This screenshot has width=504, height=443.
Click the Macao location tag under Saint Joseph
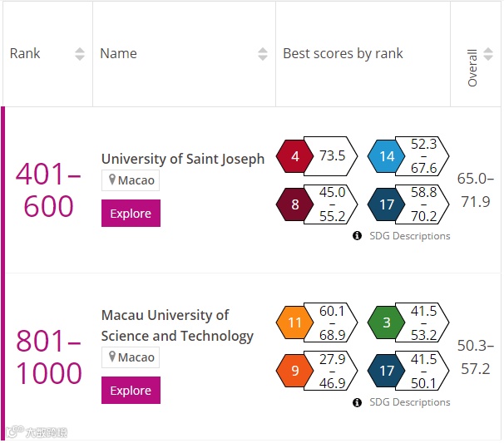pos(130,180)
